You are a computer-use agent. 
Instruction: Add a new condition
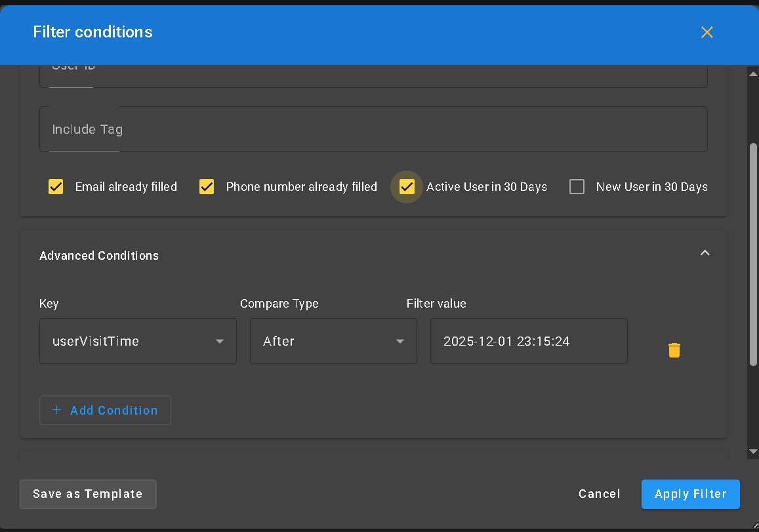[x=105, y=410]
